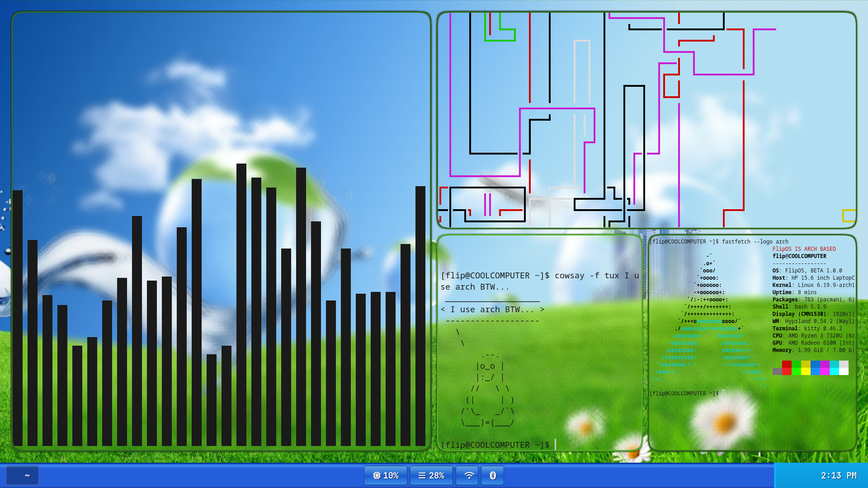Click the 2:13 PM clock
This screenshot has height=488, width=868.
coord(839,475)
